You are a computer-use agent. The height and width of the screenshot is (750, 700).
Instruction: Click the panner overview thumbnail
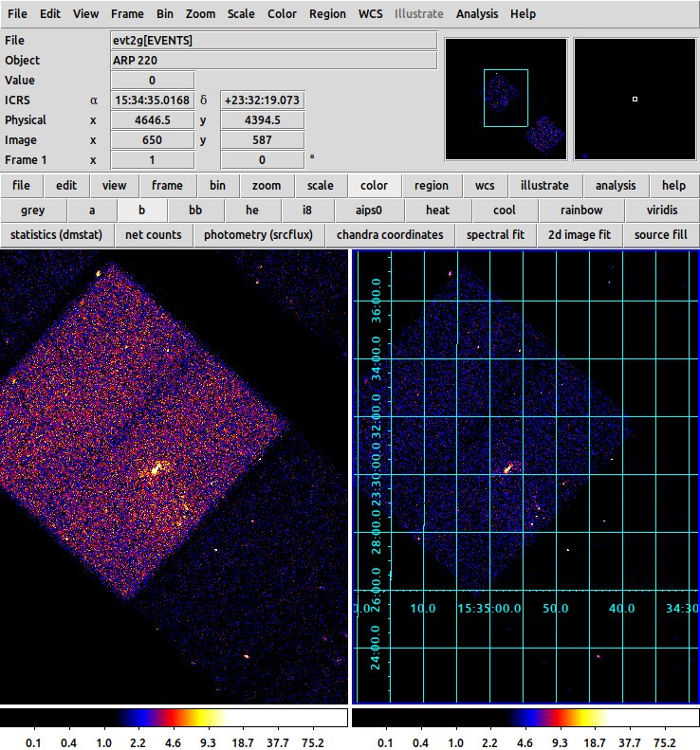pyautogui.click(x=506, y=99)
